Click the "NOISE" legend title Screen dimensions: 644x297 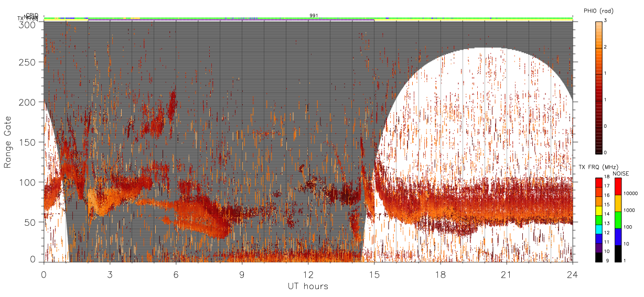point(620,173)
